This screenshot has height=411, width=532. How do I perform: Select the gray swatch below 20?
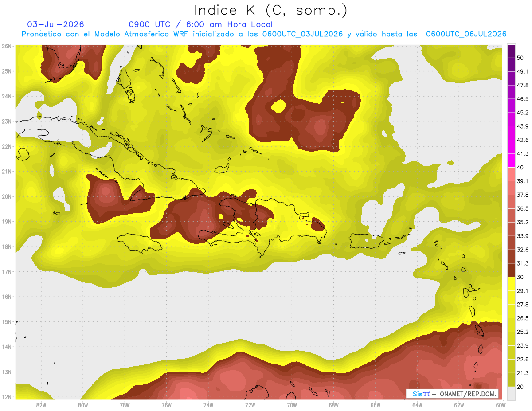coord(511,393)
